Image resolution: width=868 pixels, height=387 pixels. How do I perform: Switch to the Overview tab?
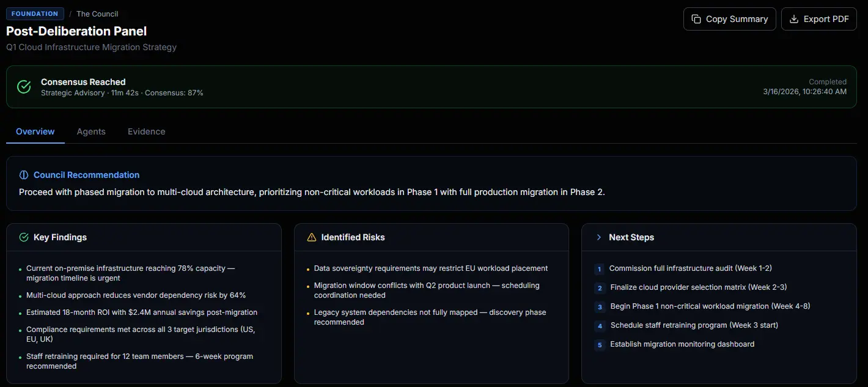(35, 131)
